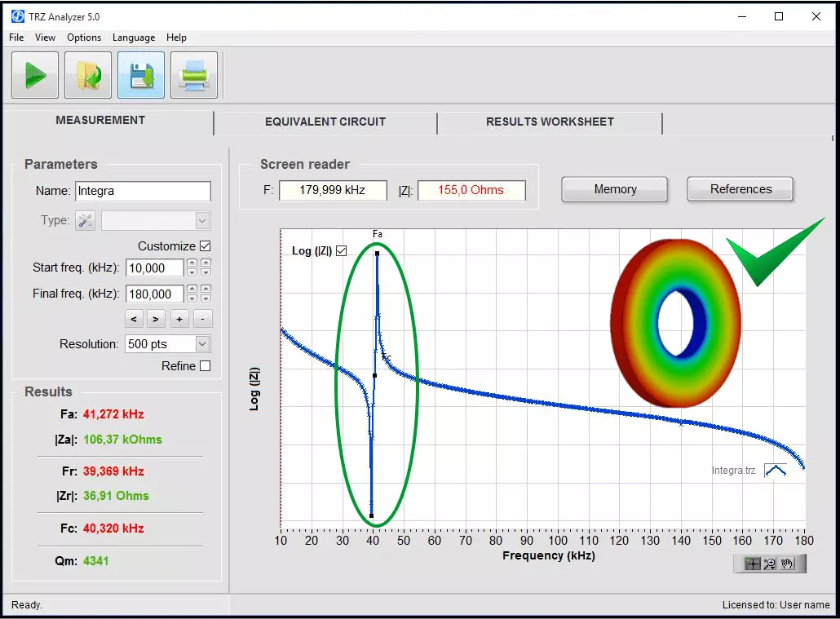Enable the Refine checkbox
Image resolution: width=840 pixels, height=619 pixels.
pyautogui.click(x=206, y=366)
